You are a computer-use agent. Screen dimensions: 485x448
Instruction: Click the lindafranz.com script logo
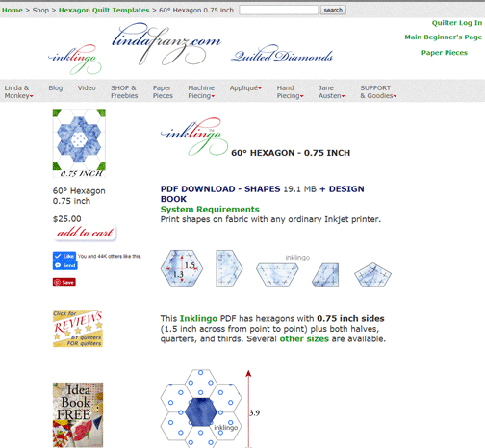(166, 44)
